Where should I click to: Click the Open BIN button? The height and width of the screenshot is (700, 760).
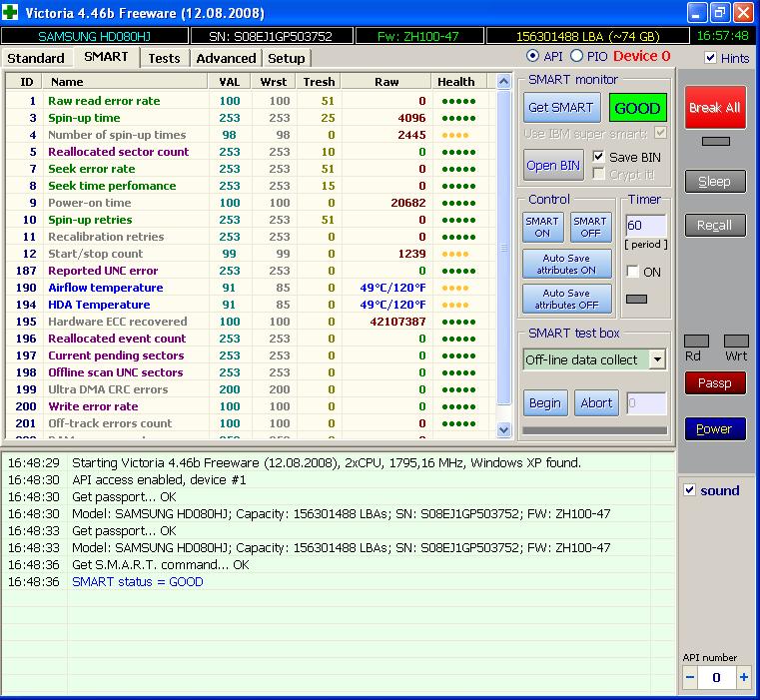pos(553,166)
